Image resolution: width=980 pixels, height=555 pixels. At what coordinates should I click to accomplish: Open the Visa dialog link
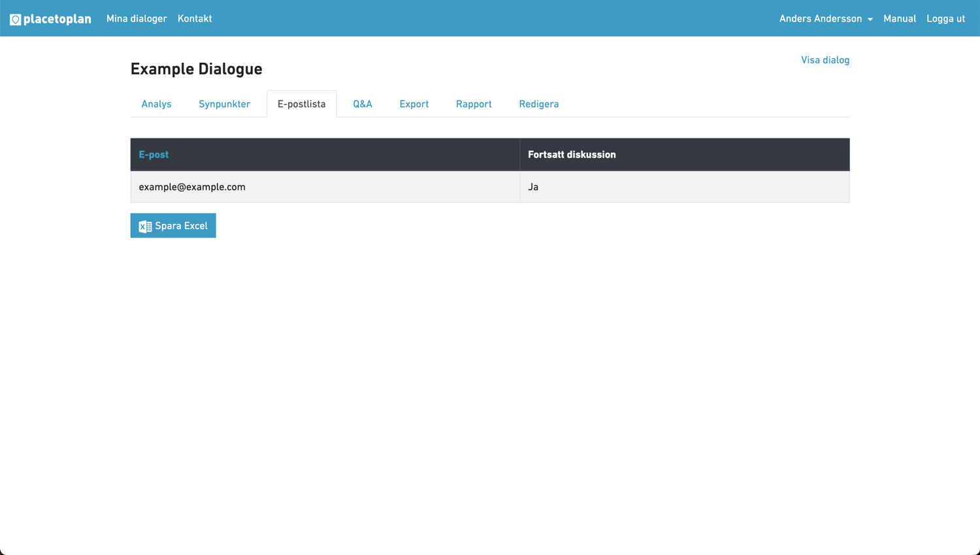(825, 59)
